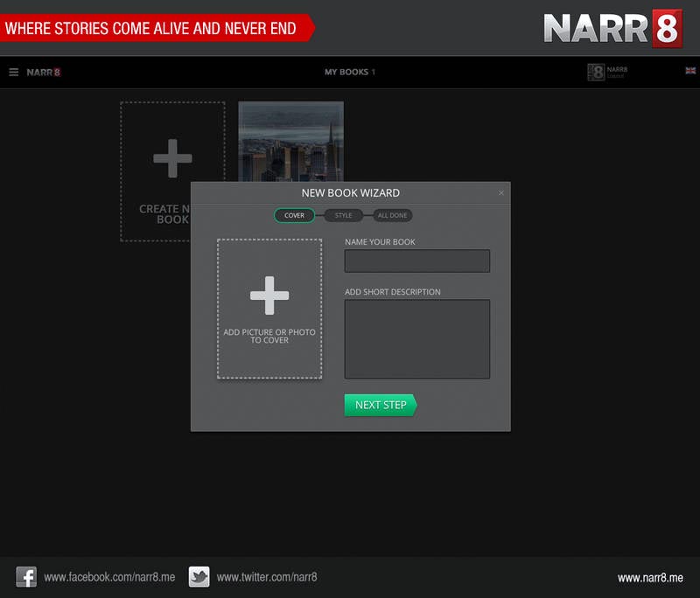Click the NARR8 username text in navigation bar

(x=617, y=69)
